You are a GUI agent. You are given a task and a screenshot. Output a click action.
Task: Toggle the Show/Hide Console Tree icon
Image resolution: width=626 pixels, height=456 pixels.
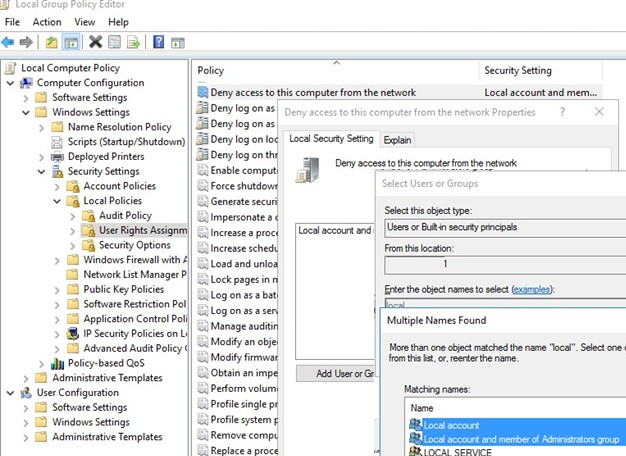(71, 42)
